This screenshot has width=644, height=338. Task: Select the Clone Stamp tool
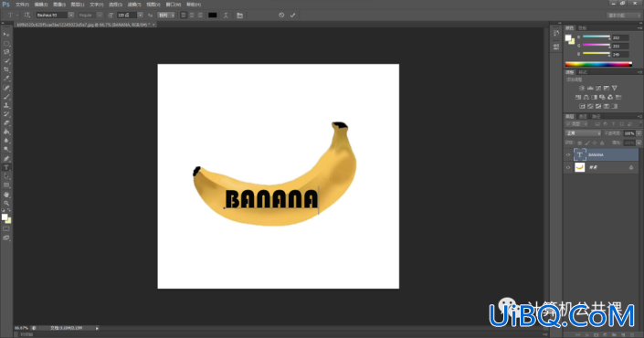click(x=6, y=106)
